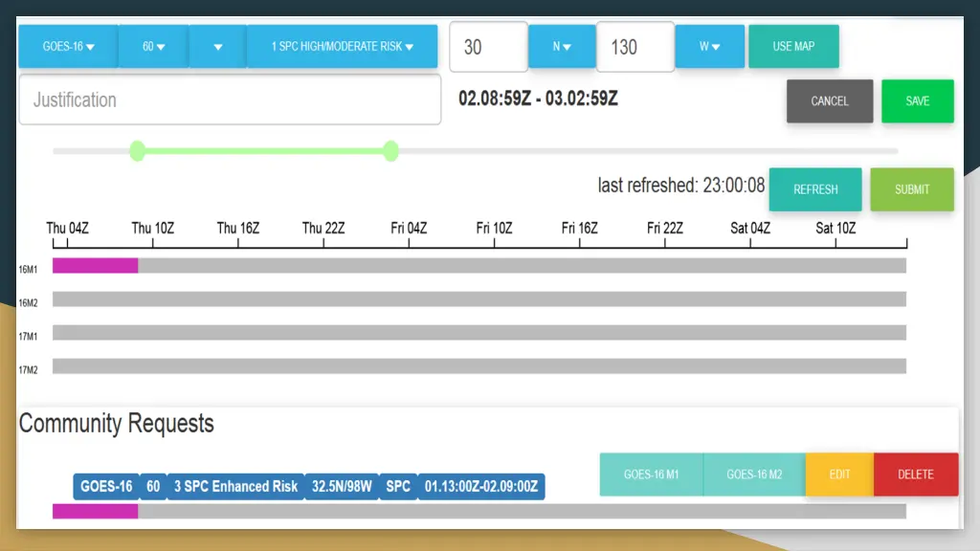980x551 pixels.
Task: Click the Community Requests heading
Action: [x=116, y=424]
